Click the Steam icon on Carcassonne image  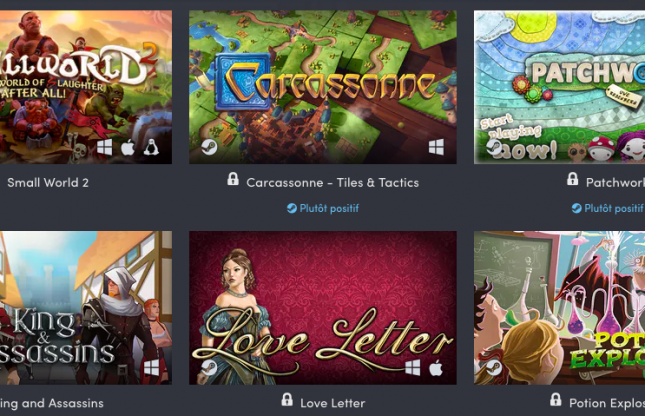(x=209, y=147)
